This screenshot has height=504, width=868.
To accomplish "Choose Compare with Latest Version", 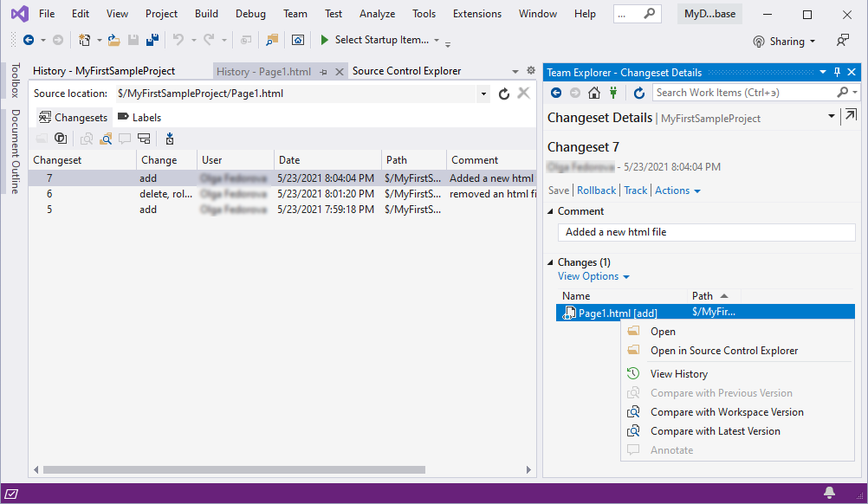I will tap(715, 431).
